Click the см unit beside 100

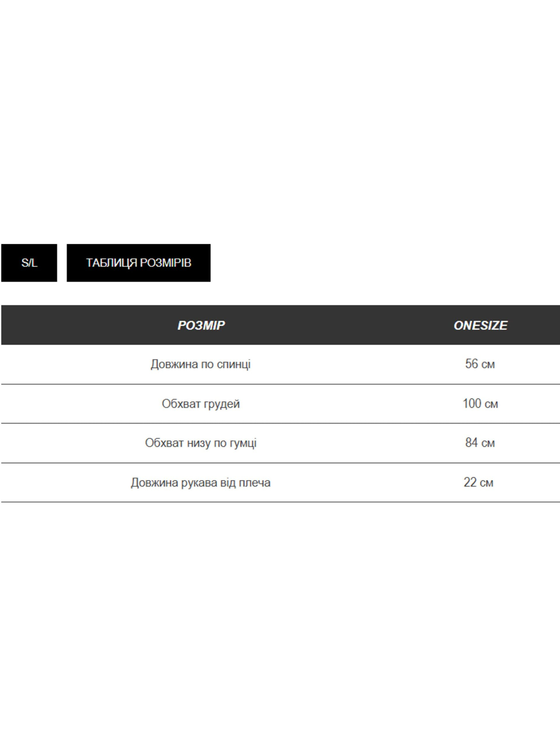491,404
